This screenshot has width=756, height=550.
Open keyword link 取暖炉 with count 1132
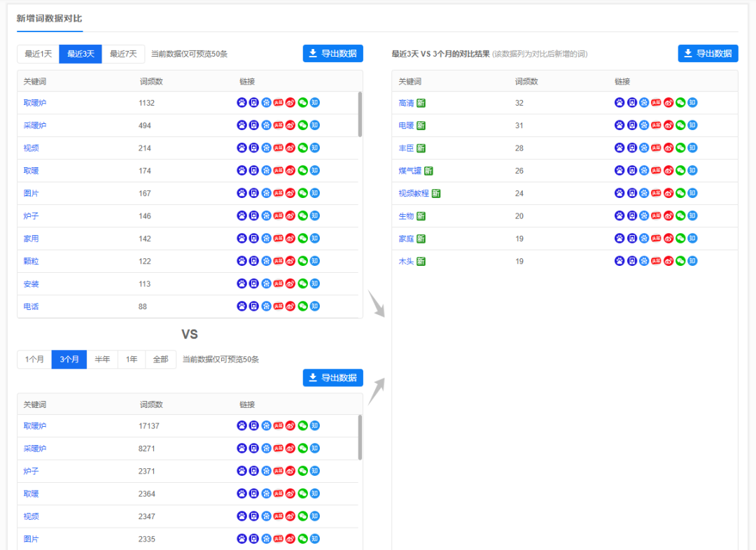point(35,103)
